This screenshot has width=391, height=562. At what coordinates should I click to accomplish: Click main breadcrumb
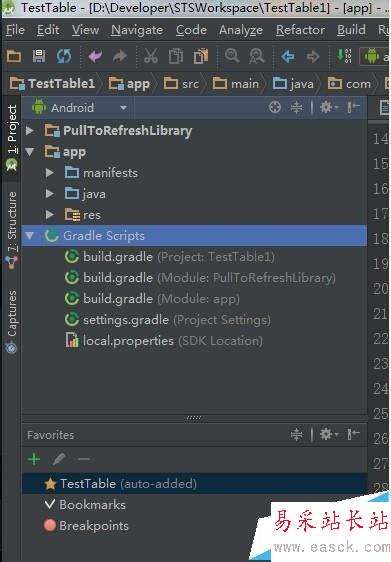pos(236,84)
